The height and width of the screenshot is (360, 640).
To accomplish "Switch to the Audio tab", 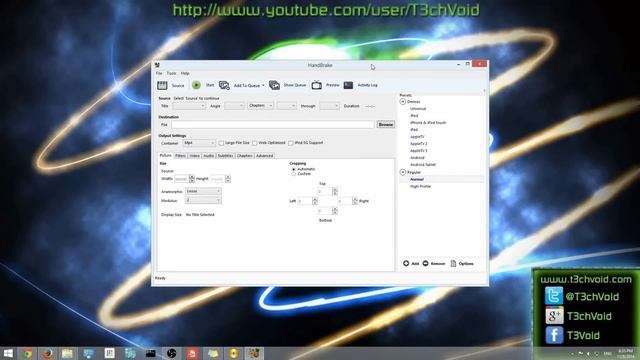I will [x=209, y=156].
